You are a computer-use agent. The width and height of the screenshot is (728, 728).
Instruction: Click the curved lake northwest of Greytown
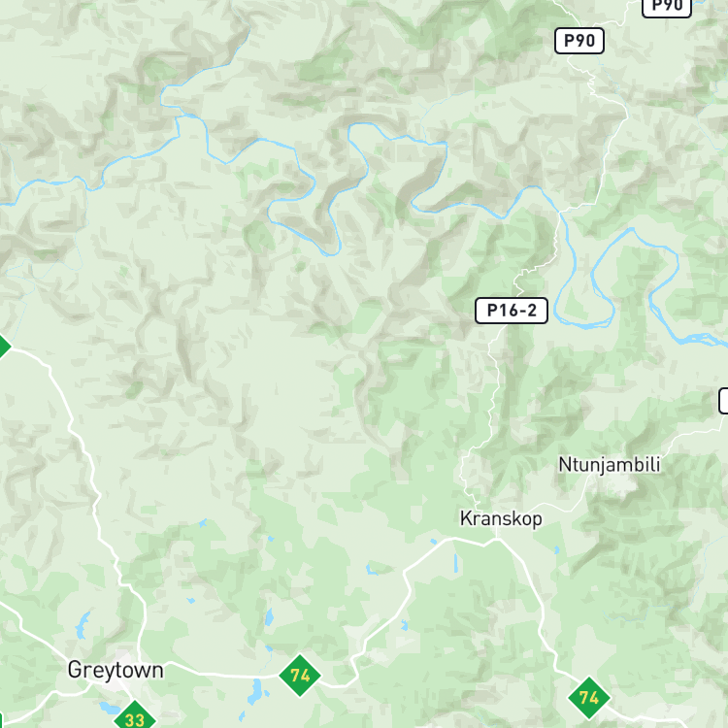click(83, 624)
